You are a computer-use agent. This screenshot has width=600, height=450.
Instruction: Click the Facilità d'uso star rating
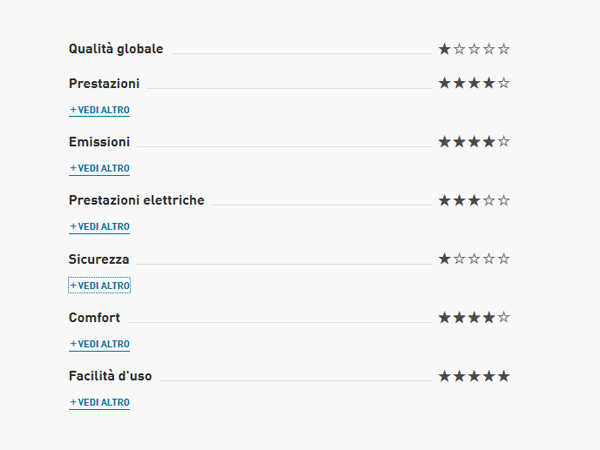point(474,376)
